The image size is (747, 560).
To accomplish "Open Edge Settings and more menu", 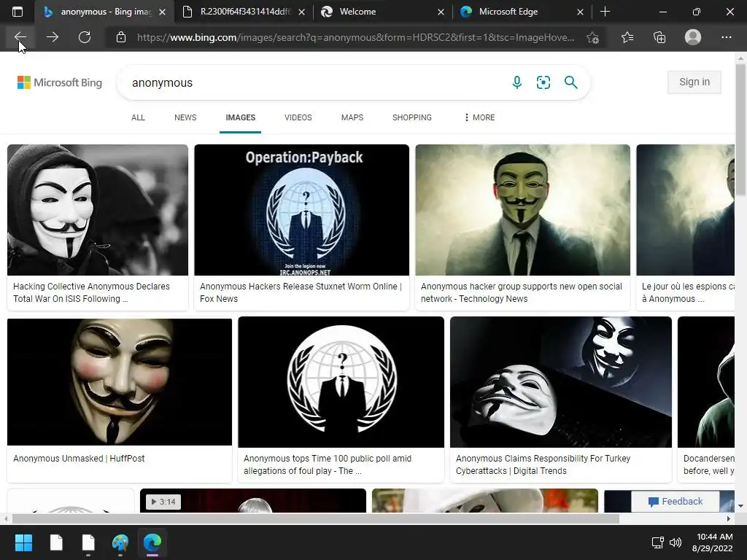I will coord(726,37).
